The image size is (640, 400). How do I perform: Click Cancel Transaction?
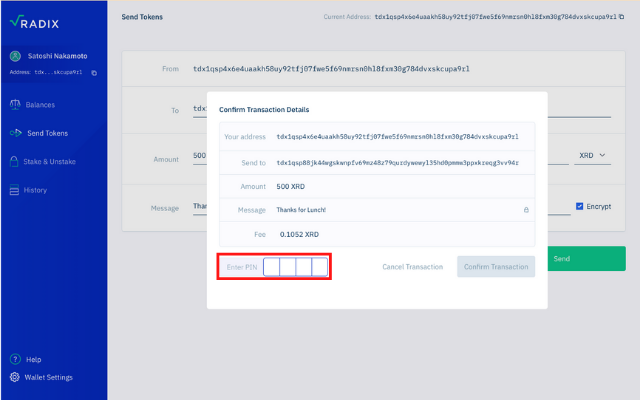(413, 267)
